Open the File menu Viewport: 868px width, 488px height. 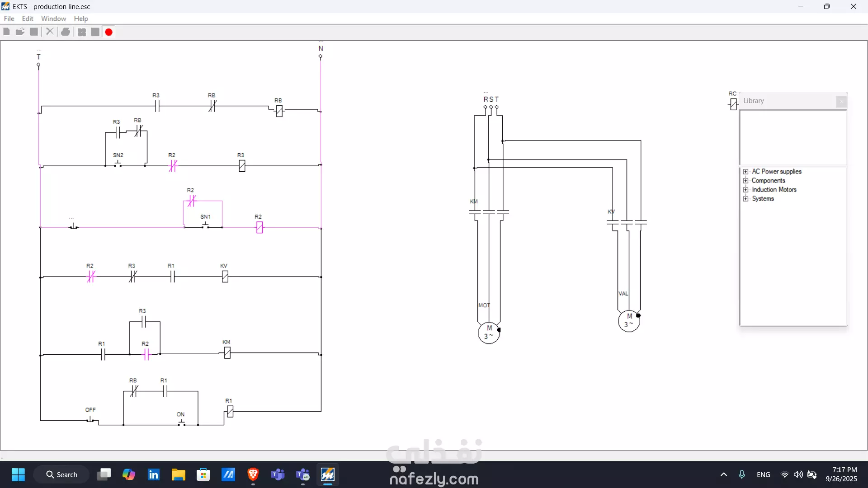coord(9,19)
